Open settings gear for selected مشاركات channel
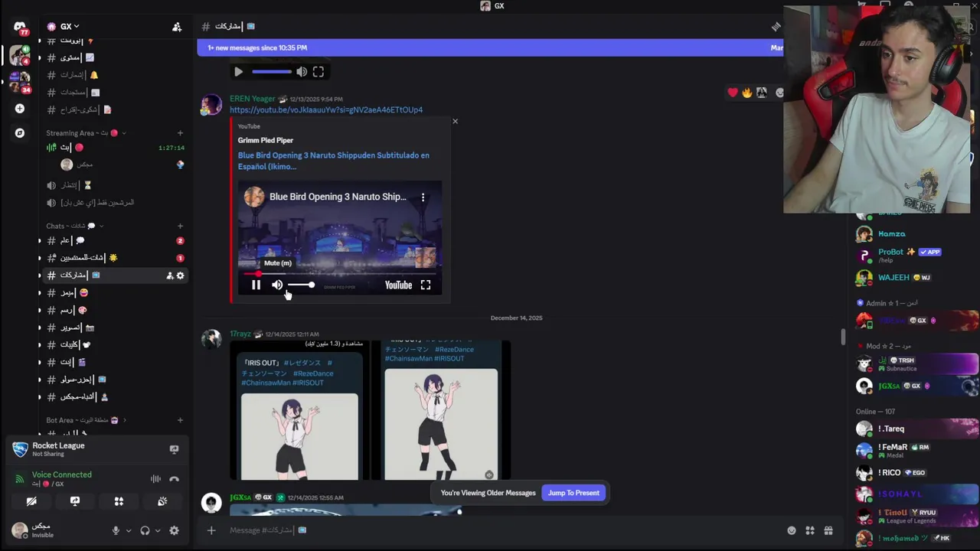 click(181, 275)
